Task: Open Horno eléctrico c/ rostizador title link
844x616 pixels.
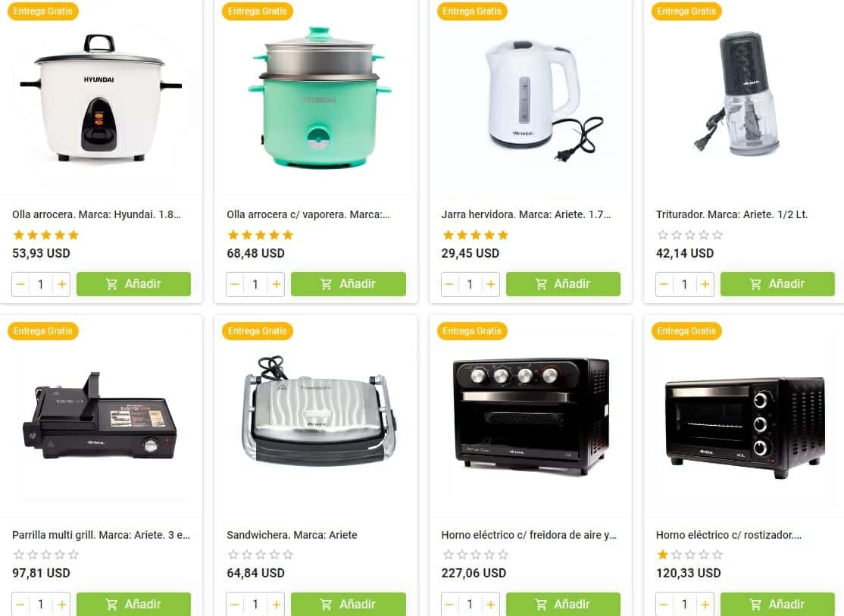Action: (729, 535)
